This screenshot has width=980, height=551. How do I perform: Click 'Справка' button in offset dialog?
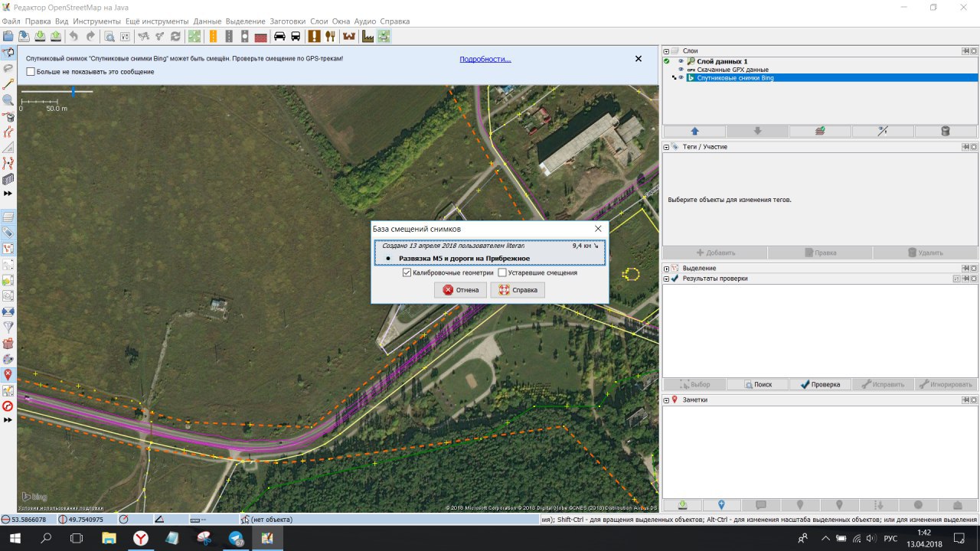pyautogui.click(x=518, y=290)
